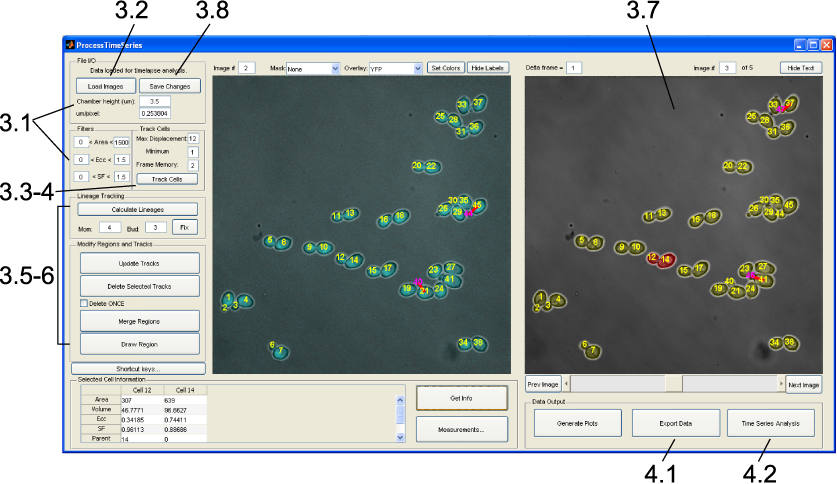Click Calculate Lineages button
Screen dimensions: 837x484
138,209
